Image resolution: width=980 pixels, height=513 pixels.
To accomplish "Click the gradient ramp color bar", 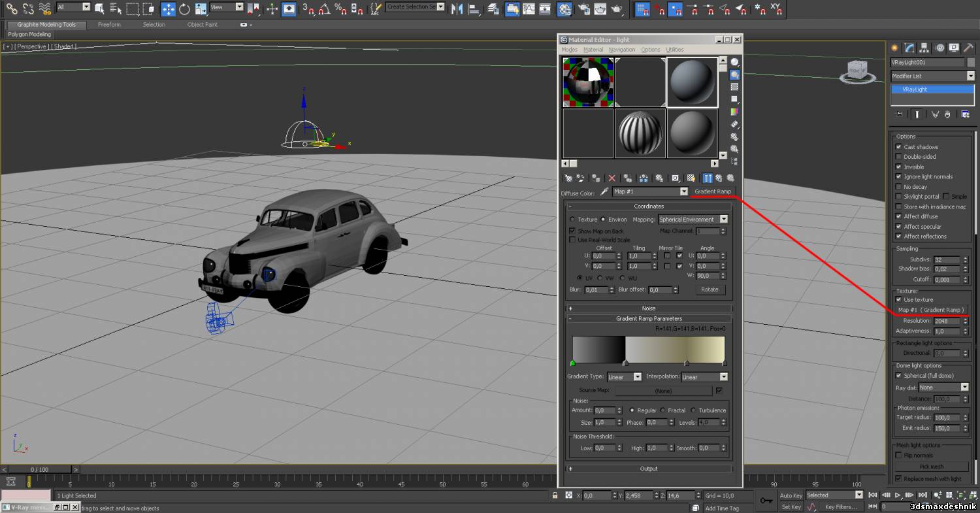I will pos(649,348).
